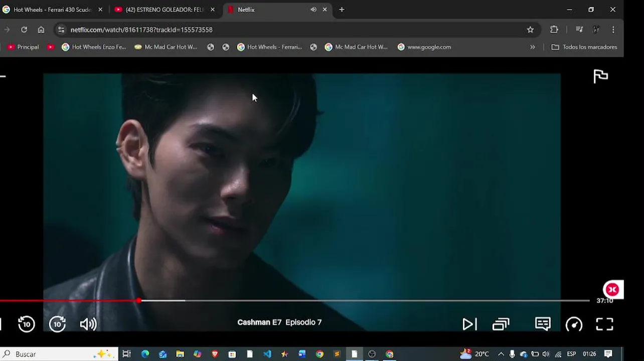Image resolution: width=644 pixels, height=361 pixels.
Task: Open Wi-Fi network tray icon
Action: (x=558, y=354)
